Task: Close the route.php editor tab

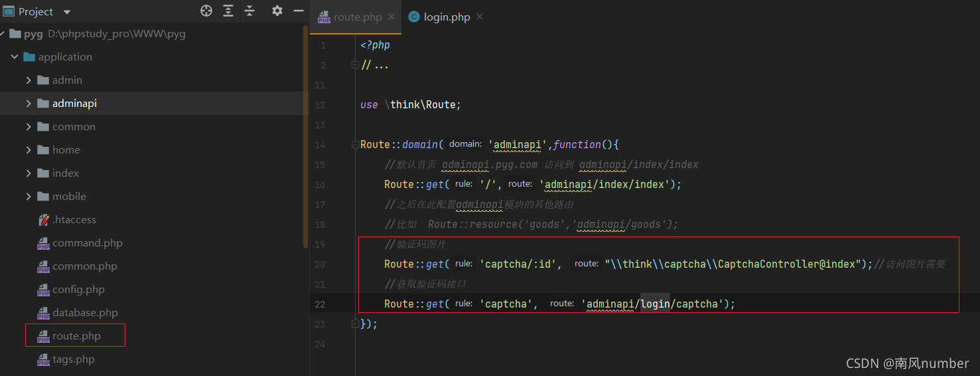Action: click(390, 17)
